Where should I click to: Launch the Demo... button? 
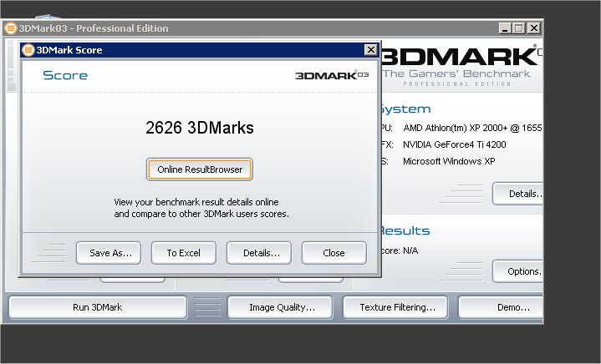coord(501,307)
